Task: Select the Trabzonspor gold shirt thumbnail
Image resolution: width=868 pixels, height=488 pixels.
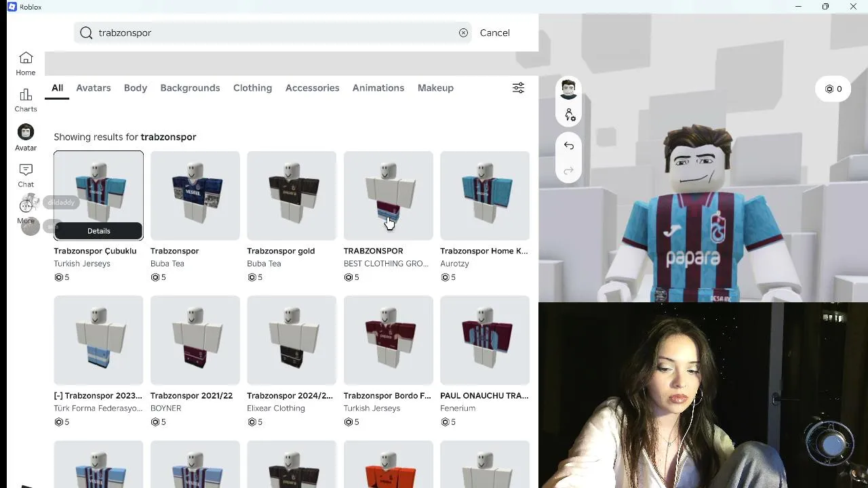Action: (x=292, y=195)
